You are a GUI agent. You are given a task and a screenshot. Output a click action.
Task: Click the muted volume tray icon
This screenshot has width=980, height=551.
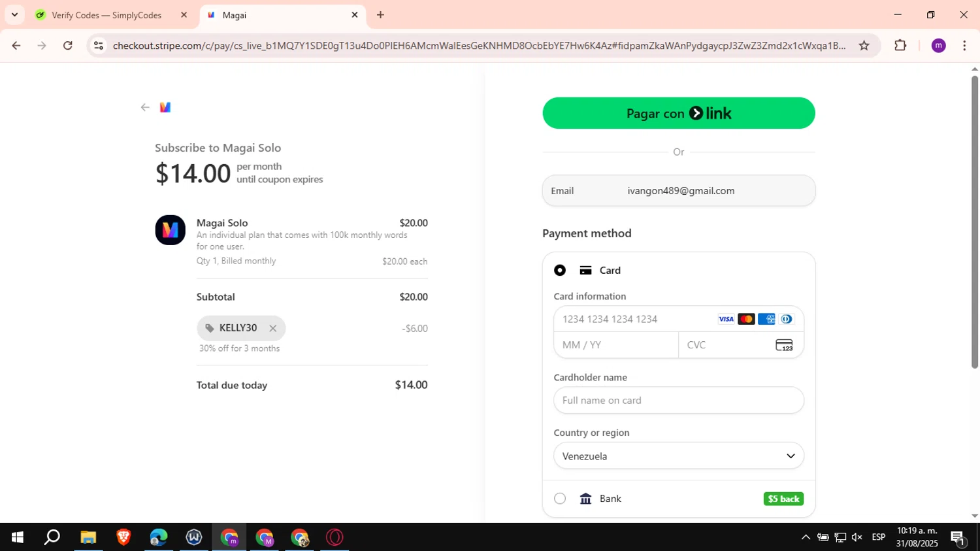[x=857, y=537]
